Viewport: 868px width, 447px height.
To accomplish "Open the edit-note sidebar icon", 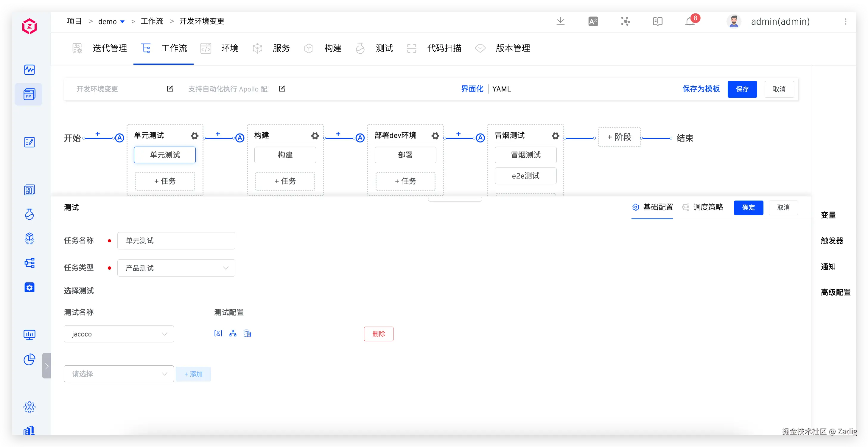I will pos(29,142).
